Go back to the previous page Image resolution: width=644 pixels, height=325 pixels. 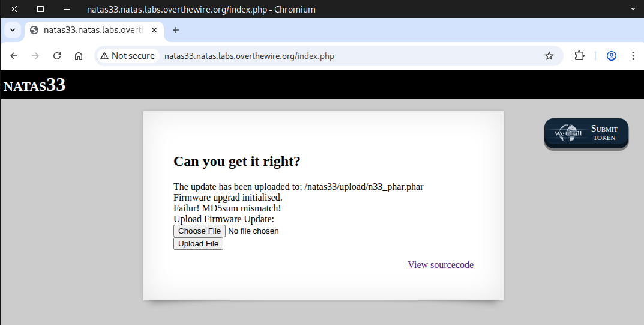pos(14,56)
